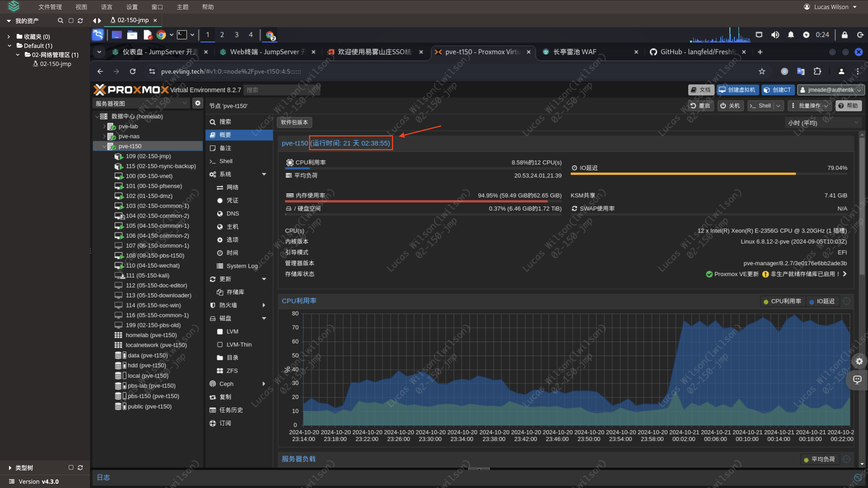This screenshot has width=868, height=488.
Task: Click the 帮助 help button
Action: pos(849,106)
